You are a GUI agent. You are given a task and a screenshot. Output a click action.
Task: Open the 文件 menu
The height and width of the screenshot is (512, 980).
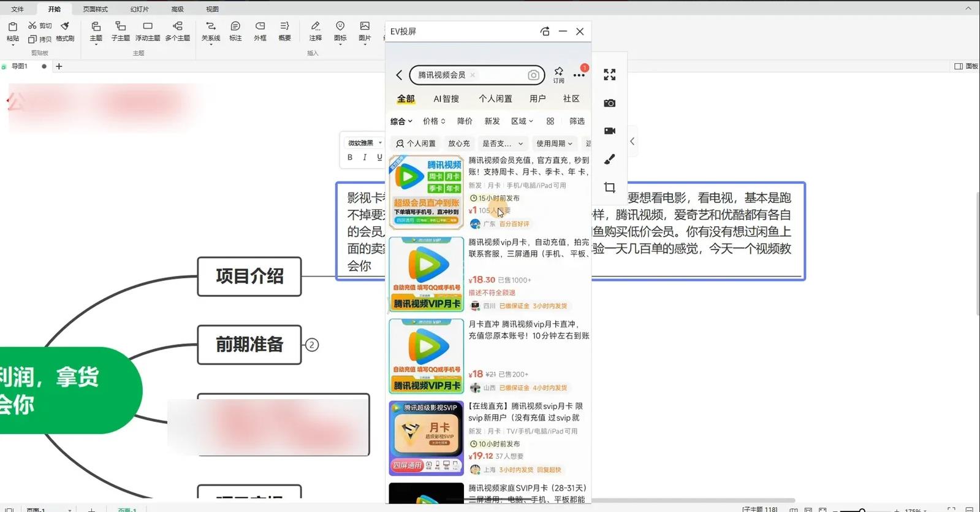click(x=18, y=9)
